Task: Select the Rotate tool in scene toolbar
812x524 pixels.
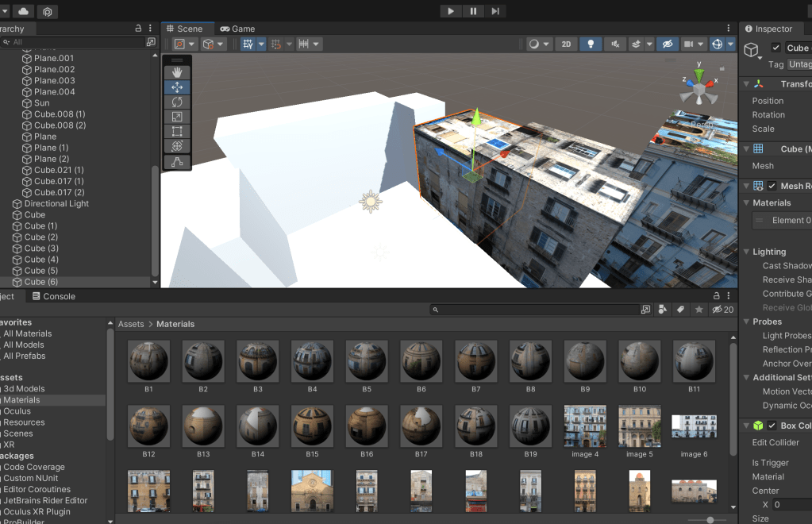Action: point(177,102)
